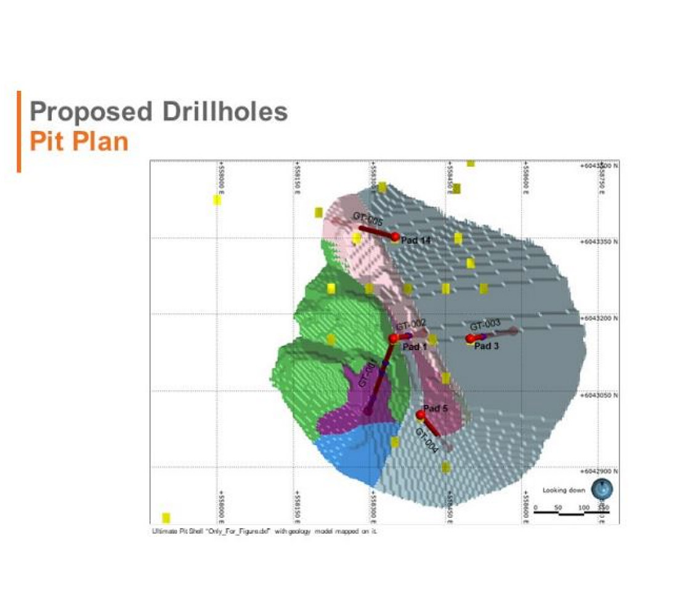The image size is (696, 616).
Task: Click the Ultimate Pit Shell caption text
Action: [x=264, y=531]
